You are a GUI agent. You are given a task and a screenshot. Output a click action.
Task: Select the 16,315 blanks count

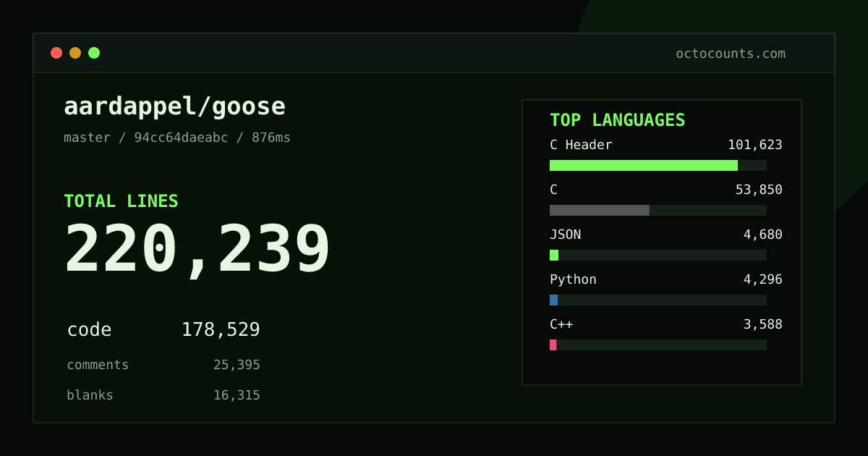[x=237, y=395]
